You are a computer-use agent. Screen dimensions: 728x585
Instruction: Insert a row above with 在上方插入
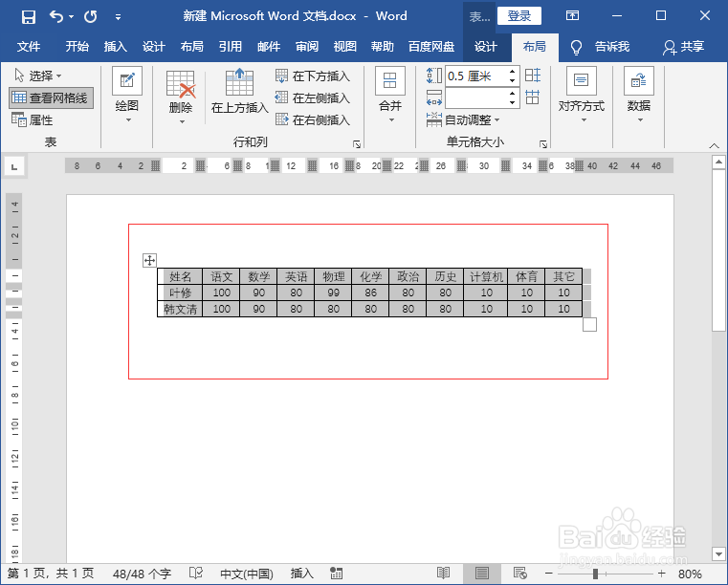pyautogui.click(x=239, y=92)
